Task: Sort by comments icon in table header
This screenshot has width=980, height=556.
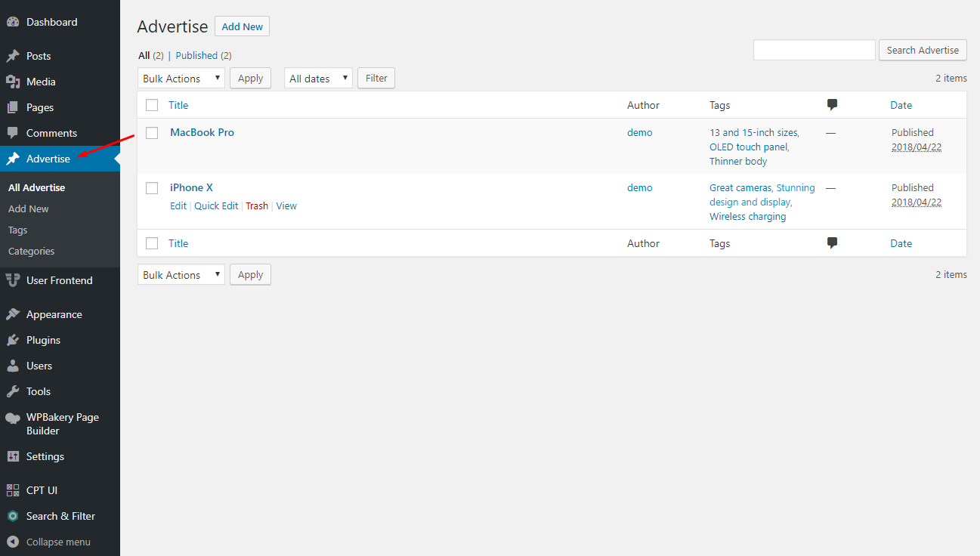Action: 832,105
